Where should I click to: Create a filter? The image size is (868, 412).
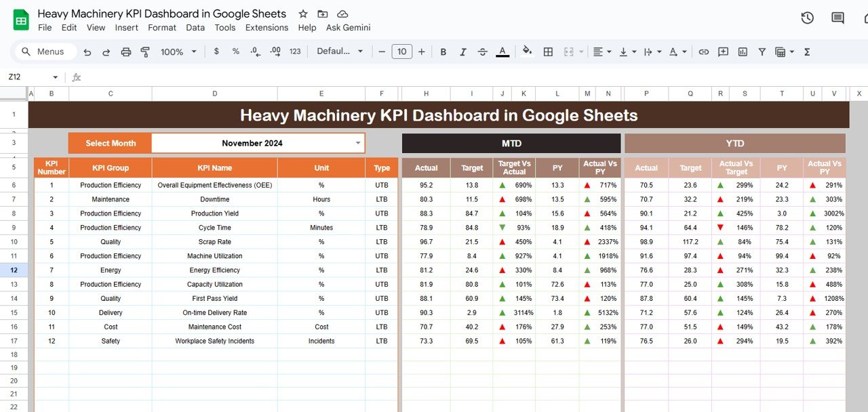763,52
